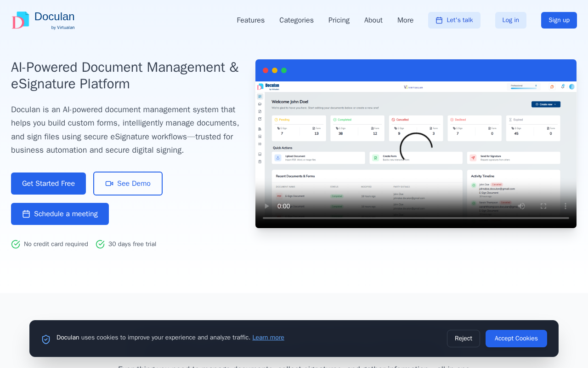Mute the demo video with the speaker icon
Viewport: 588px width, 368px height.
pos(521,206)
